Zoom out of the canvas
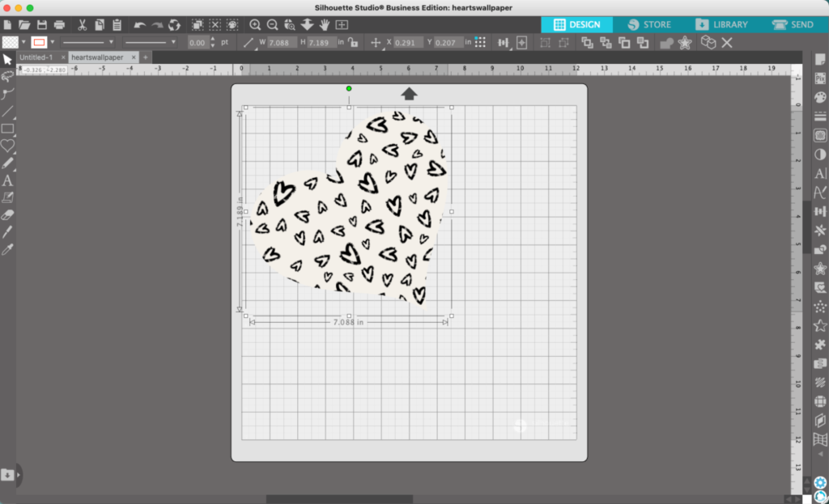 [x=272, y=25]
